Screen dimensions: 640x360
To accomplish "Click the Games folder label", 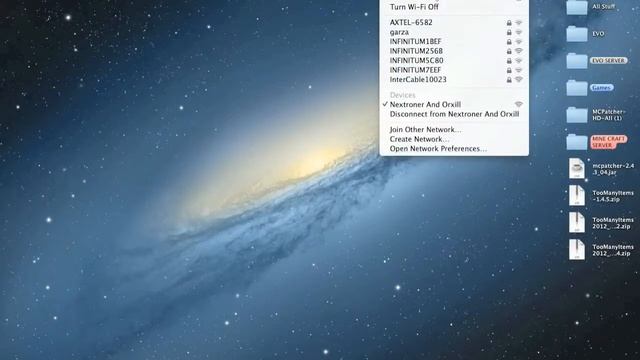I will click(x=601, y=88).
